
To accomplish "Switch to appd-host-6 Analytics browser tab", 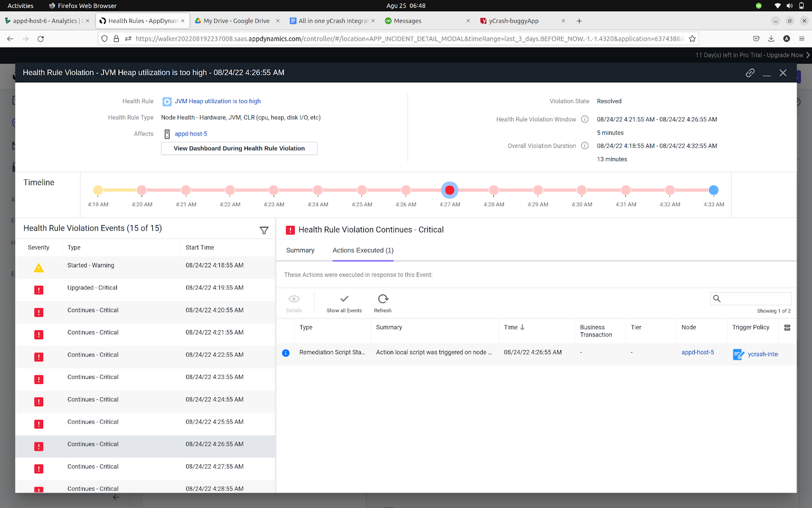I will (x=47, y=21).
